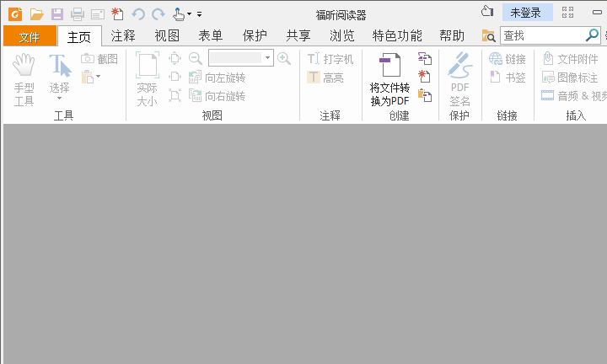Click the 音频 & 视频 insert tool
607x364 pixels.
(574, 95)
